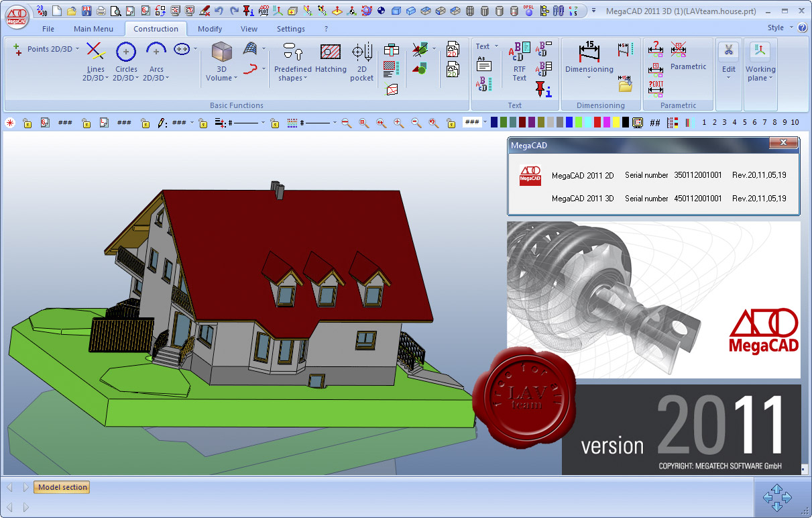Image resolution: width=812 pixels, height=518 pixels.
Task: Click the Model section tab
Action: (x=62, y=487)
